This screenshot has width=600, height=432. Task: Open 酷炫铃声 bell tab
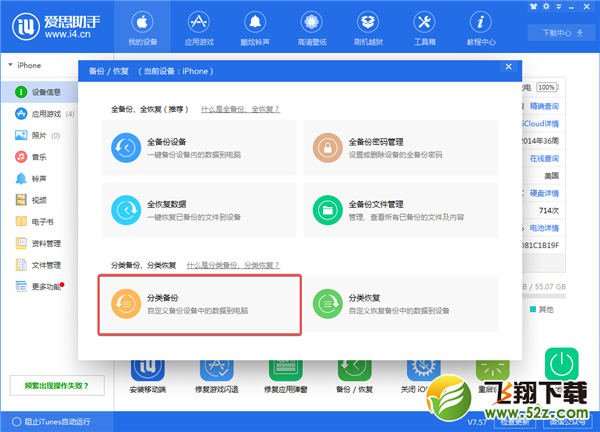coord(255,28)
